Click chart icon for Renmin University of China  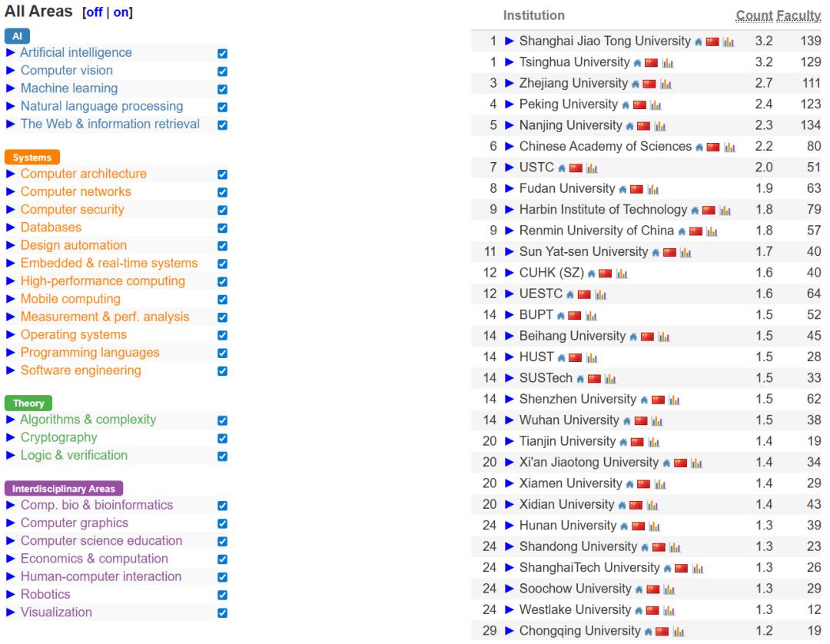[712, 232]
